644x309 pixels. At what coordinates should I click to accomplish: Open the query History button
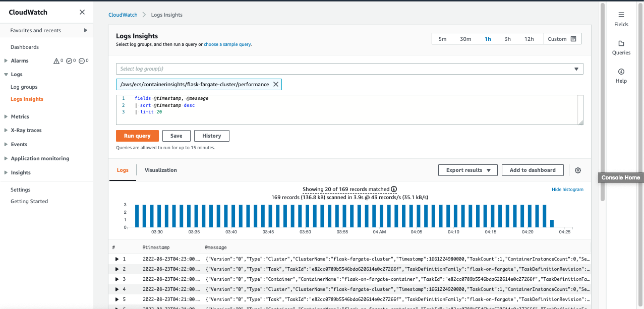tap(212, 136)
